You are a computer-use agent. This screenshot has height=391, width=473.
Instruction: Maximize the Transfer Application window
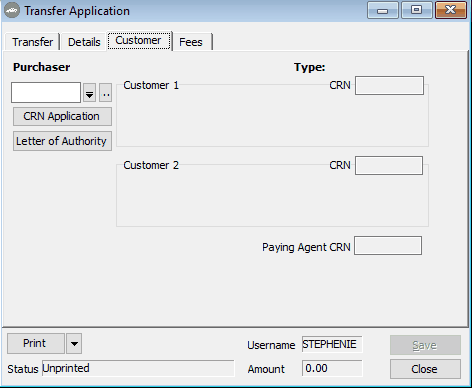(x=417, y=10)
